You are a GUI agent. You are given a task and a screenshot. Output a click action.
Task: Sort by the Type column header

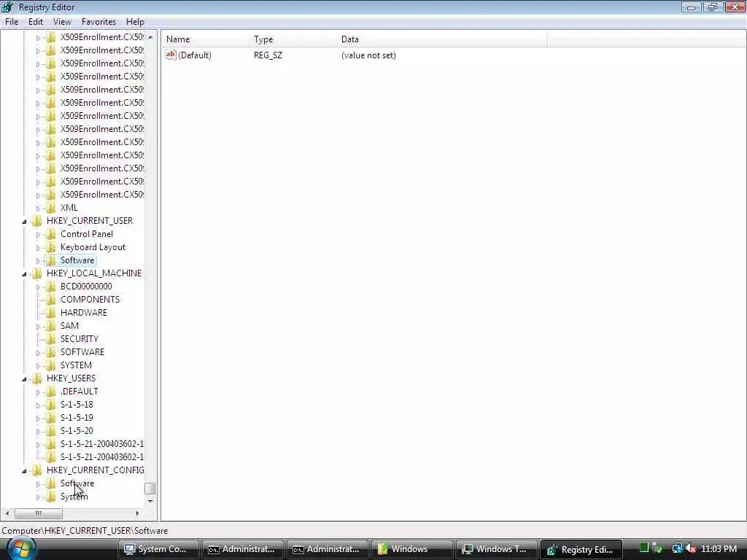tap(293, 39)
